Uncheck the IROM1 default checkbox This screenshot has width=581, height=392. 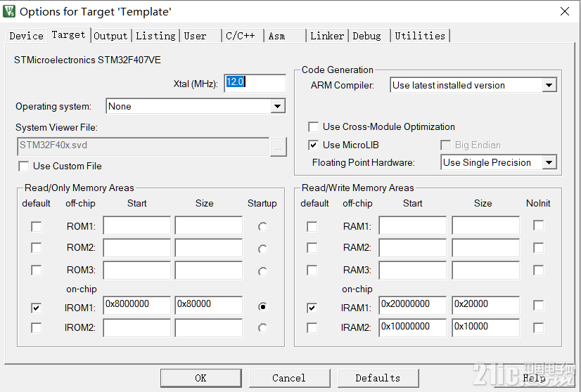tap(37, 308)
